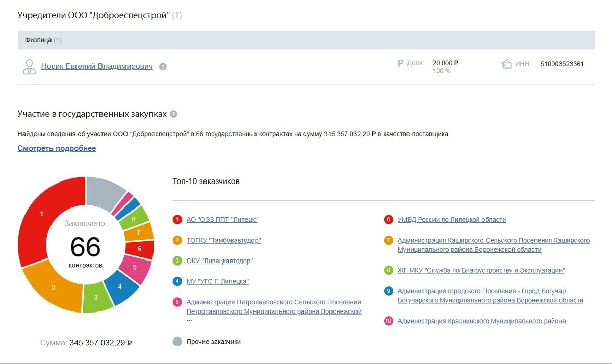Viewport: 612px width, 364px height.
Task: Click INN value 510903523361
Action: [562, 64]
